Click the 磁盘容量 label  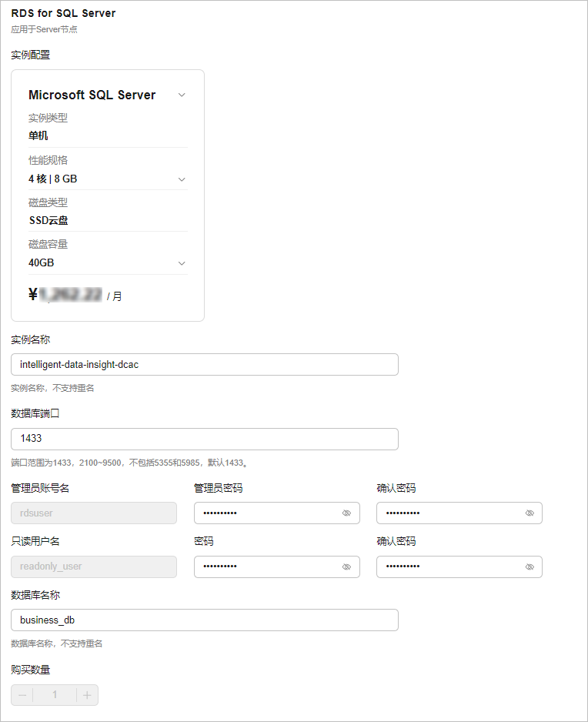click(48, 244)
